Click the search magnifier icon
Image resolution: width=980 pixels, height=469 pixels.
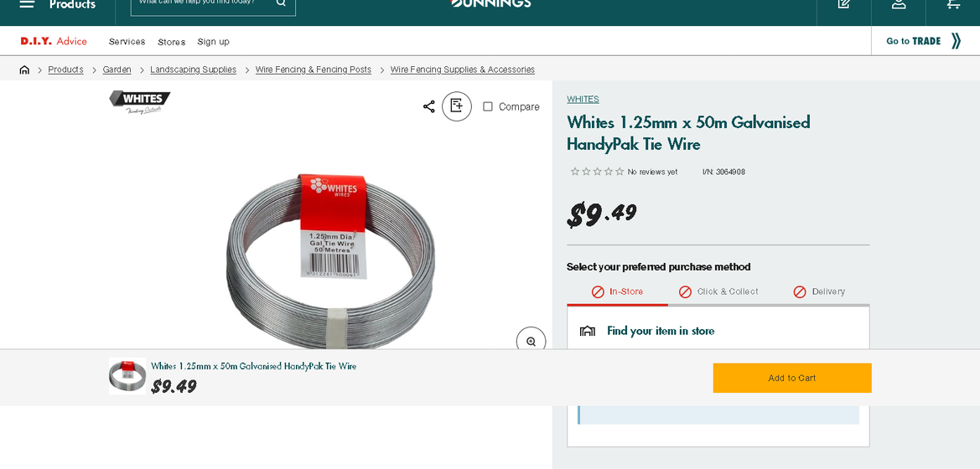tap(281, 3)
